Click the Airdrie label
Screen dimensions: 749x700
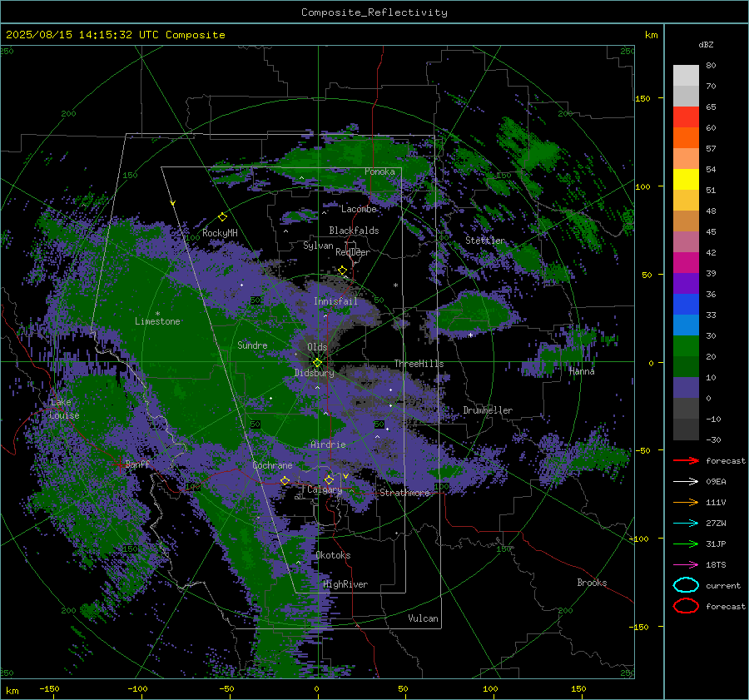point(328,444)
